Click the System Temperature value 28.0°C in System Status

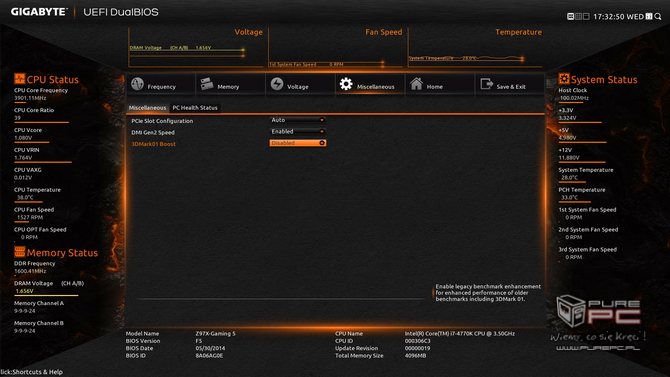(570, 177)
